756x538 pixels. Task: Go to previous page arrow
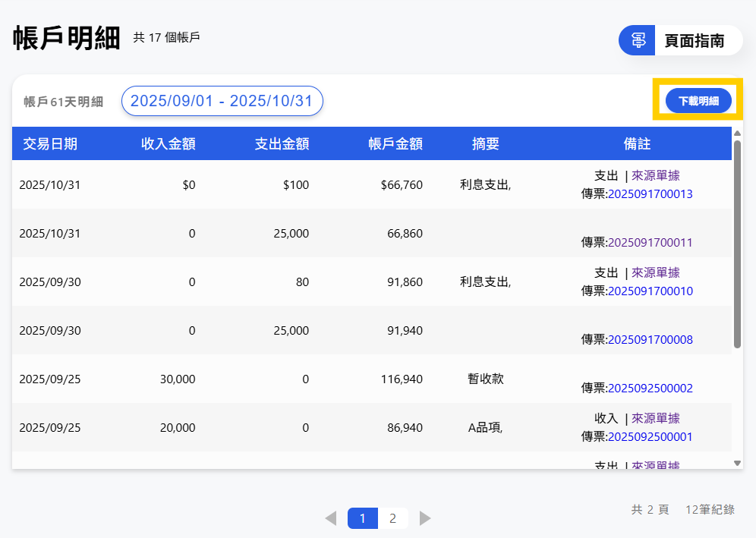click(x=331, y=518)
